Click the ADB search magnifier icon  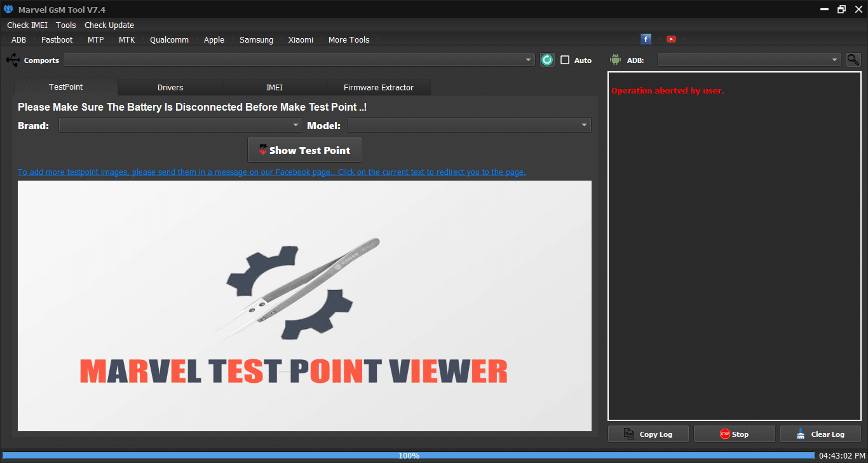pyautogui.click(x=853, y=60)
